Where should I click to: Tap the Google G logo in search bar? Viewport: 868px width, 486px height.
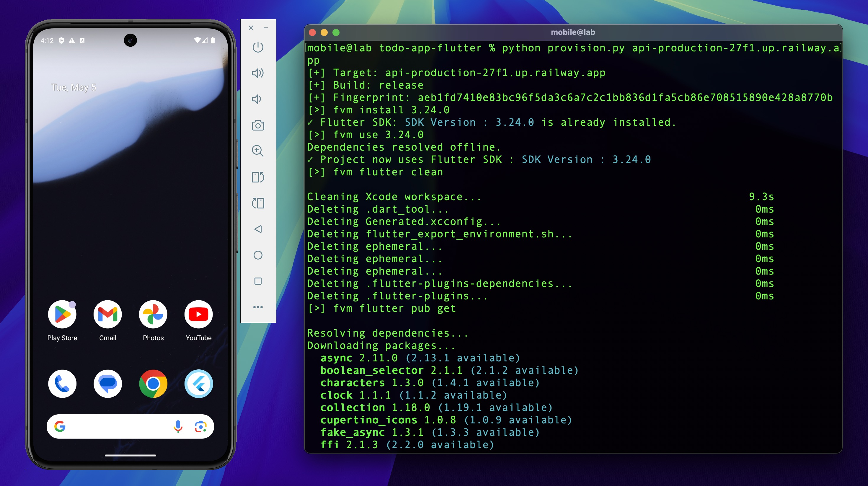(x=60, y=426)
